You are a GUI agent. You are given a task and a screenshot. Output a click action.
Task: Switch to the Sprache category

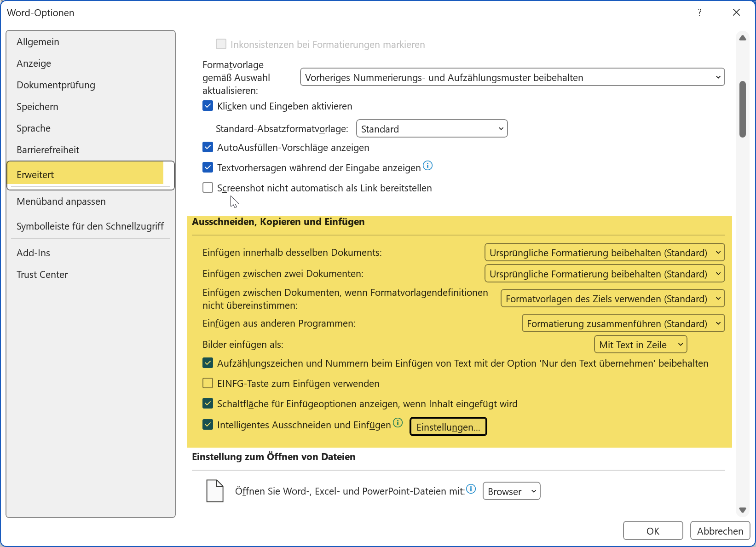[x=91, y=128]
